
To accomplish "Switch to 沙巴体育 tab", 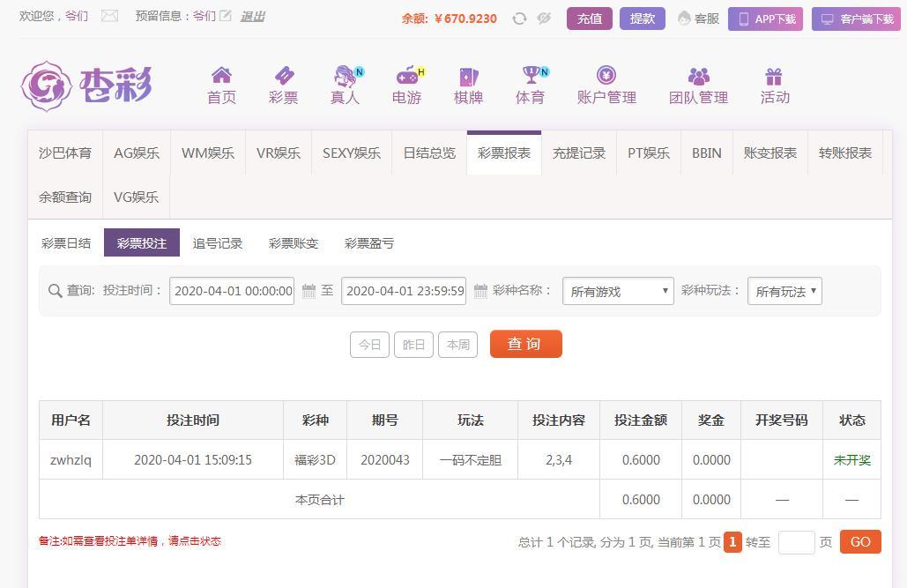I will pyautogui.click(x=65, y=153).
